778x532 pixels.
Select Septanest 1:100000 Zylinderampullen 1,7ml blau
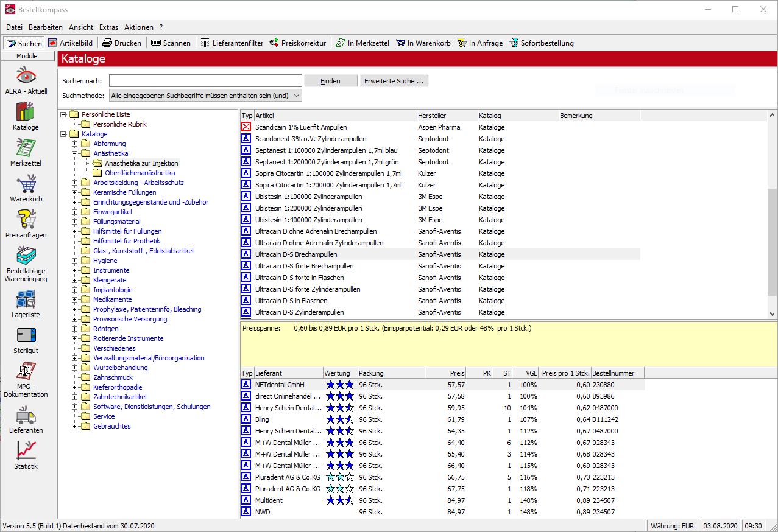click(326, 150)
